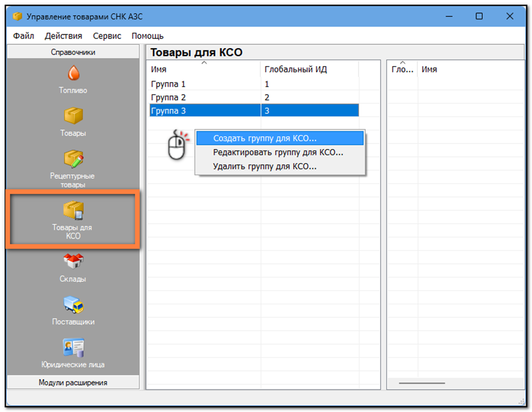This screenshot has height=412, width=532.
Task: Open the Помощь menu
Action: 148,36
